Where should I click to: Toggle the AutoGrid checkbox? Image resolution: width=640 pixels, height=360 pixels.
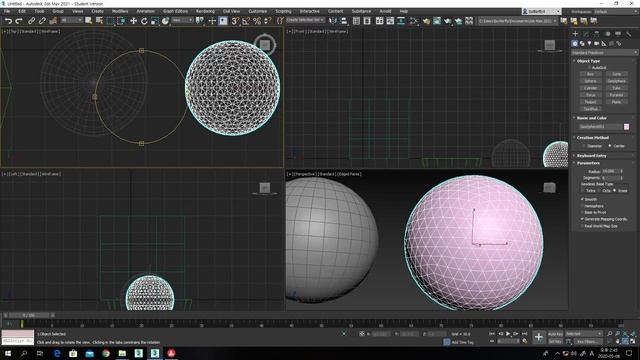click(599, 67)
